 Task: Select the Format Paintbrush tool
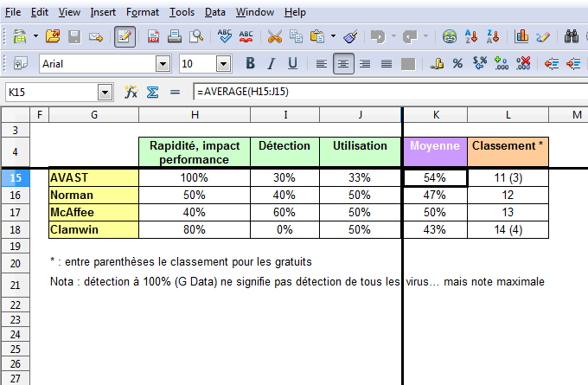tap(350, 37)
